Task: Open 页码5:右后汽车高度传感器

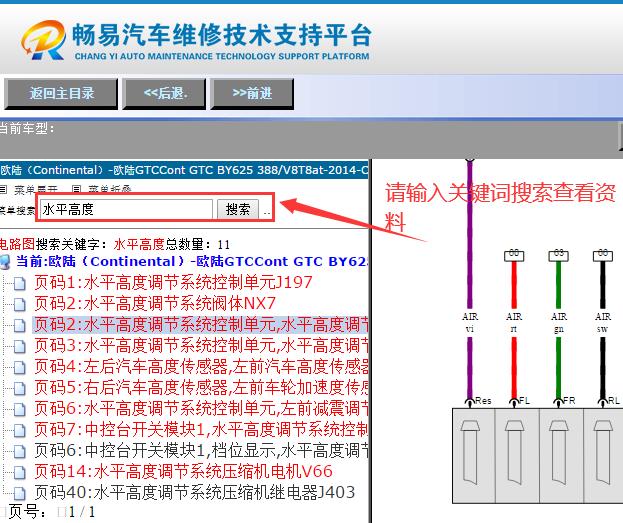Action: [201, 388]
